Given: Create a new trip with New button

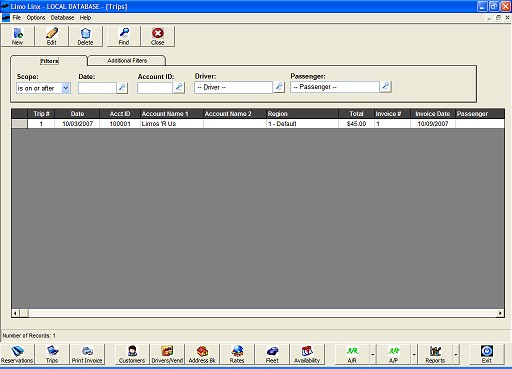Looking at the screenshot, I should tap(18, 36).
